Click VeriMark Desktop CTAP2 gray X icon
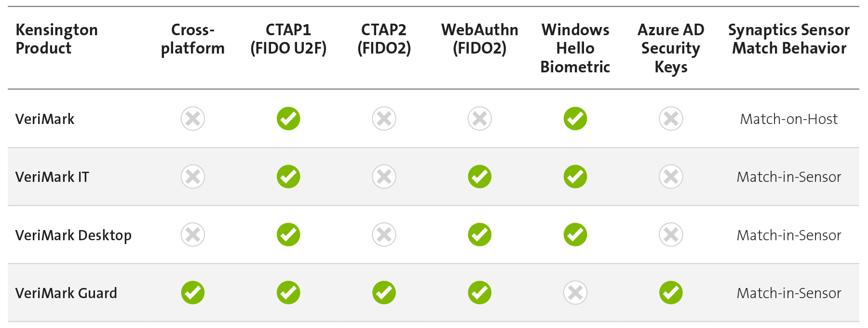The image size is (868, 328). click(384, 235)
